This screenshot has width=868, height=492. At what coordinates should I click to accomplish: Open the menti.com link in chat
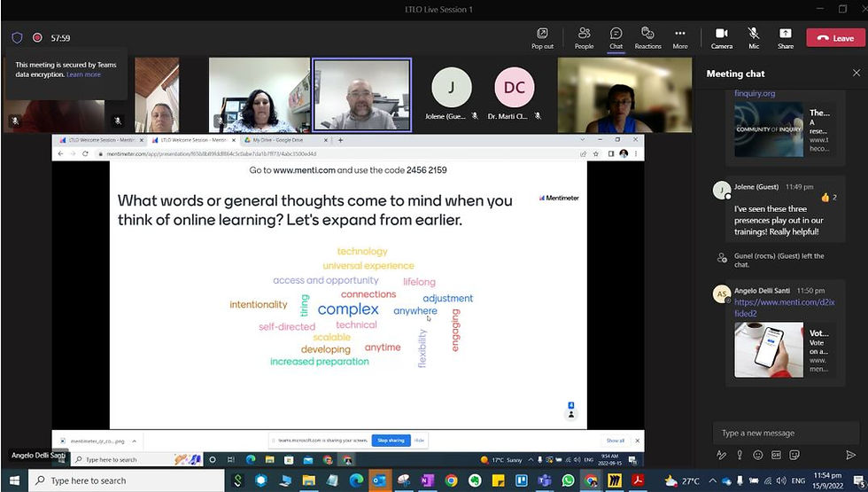(x=784, y=308)
